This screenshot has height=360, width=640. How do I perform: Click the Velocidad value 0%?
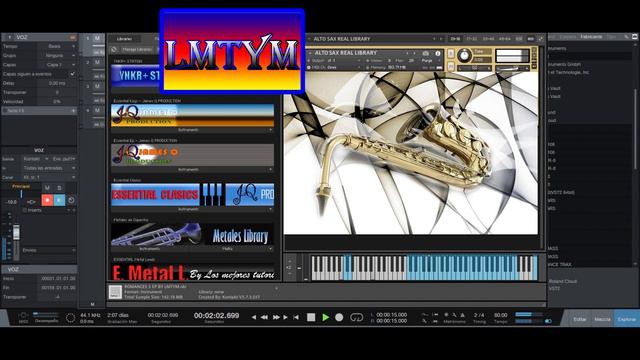coord(57,101)
